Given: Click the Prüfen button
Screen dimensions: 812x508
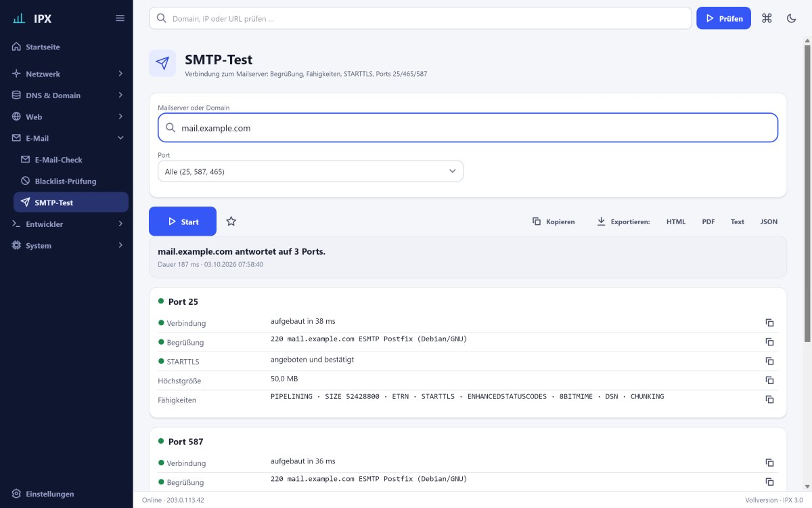Looking at the screenshot, I should [x=723, y=18].
